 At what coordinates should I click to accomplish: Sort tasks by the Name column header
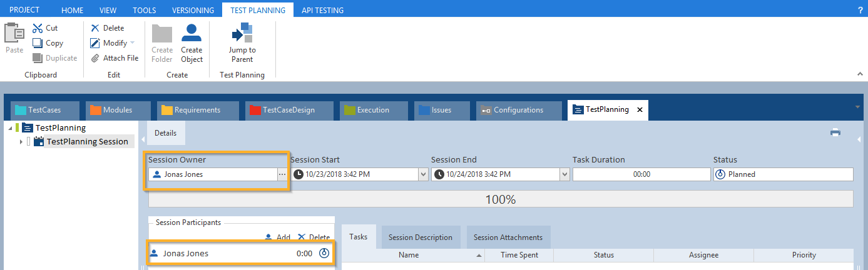(409, 255)
